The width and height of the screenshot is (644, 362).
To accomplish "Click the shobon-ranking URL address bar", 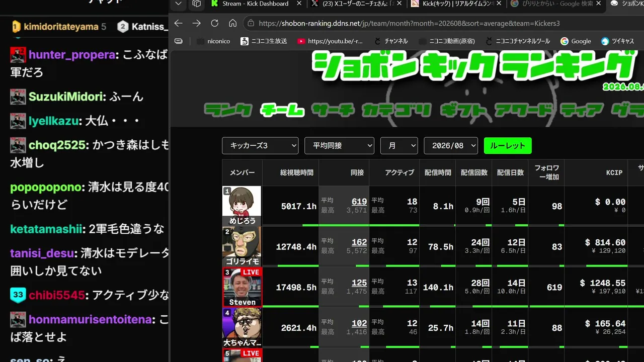I will (x=409, y=23).
